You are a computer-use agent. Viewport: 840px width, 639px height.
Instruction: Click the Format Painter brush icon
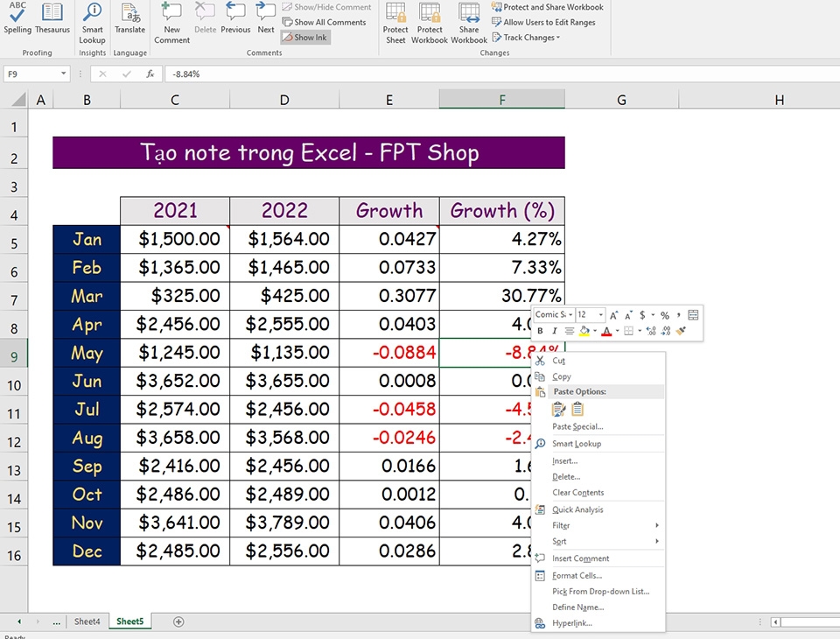click(681, 331)
